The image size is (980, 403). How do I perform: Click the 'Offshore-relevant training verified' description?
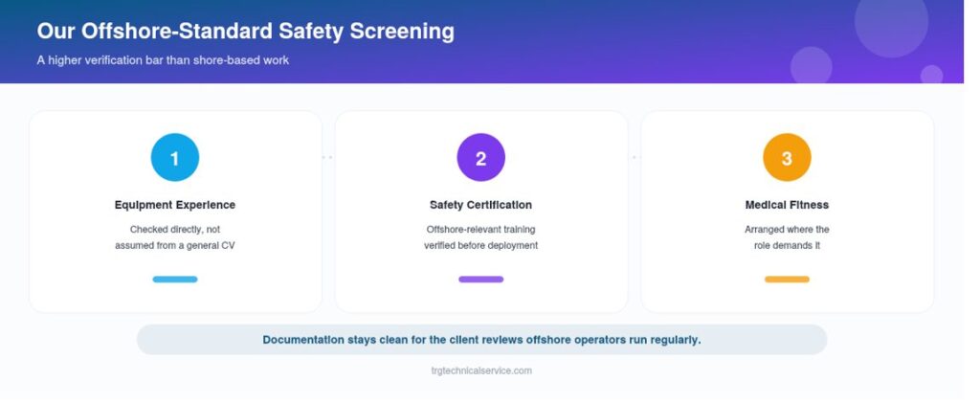[480, 237]
